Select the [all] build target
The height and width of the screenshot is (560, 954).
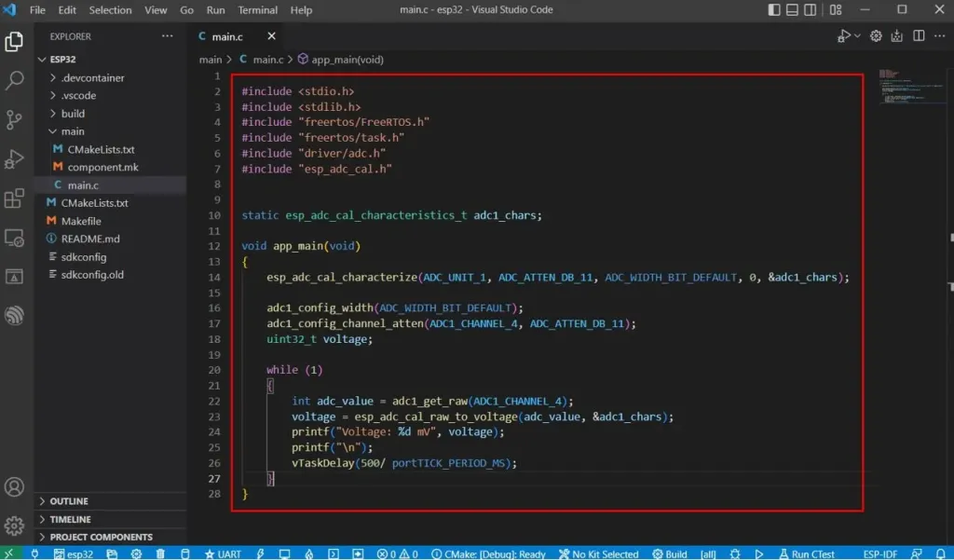point(708,553)
